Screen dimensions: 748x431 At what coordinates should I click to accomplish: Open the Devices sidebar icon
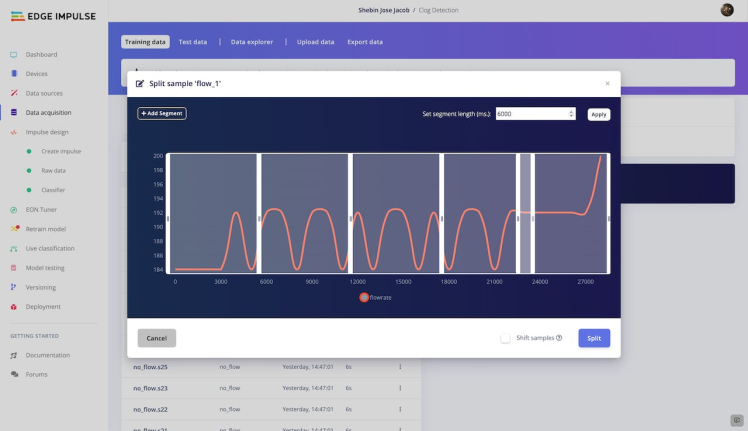click(x=13, y=74)
